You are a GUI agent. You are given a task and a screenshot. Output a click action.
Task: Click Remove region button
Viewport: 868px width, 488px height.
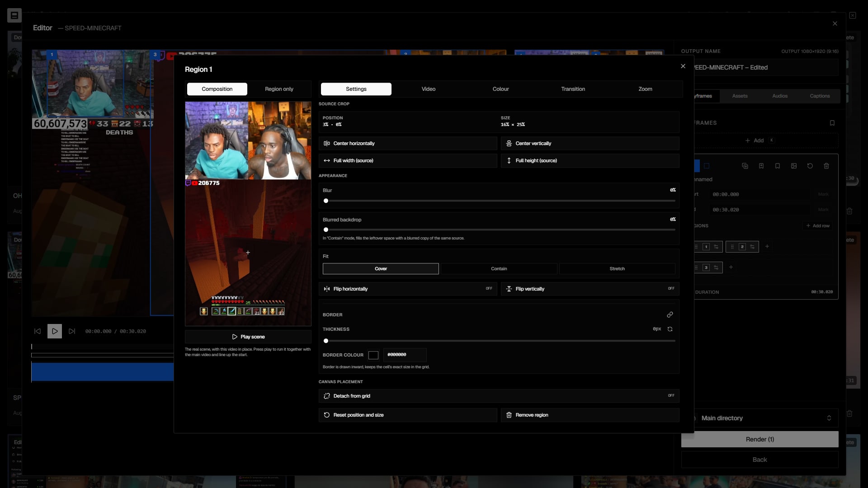(590, 415)
